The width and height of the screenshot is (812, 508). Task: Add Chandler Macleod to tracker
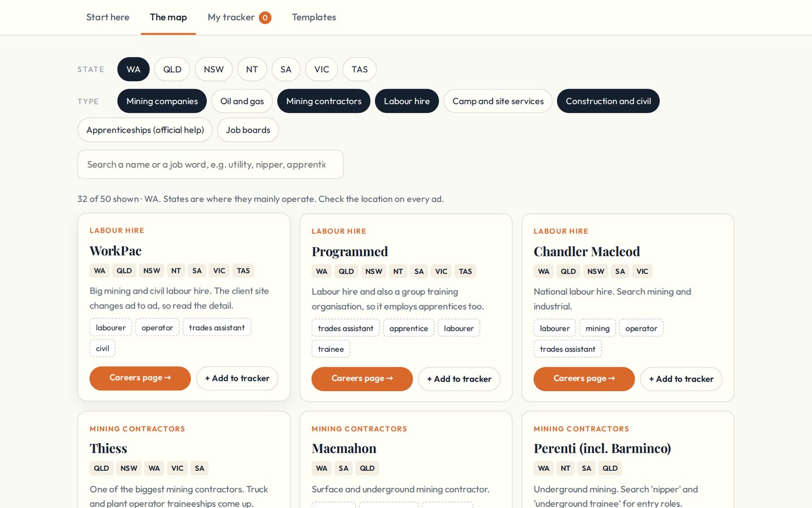(x=681, y=379)
